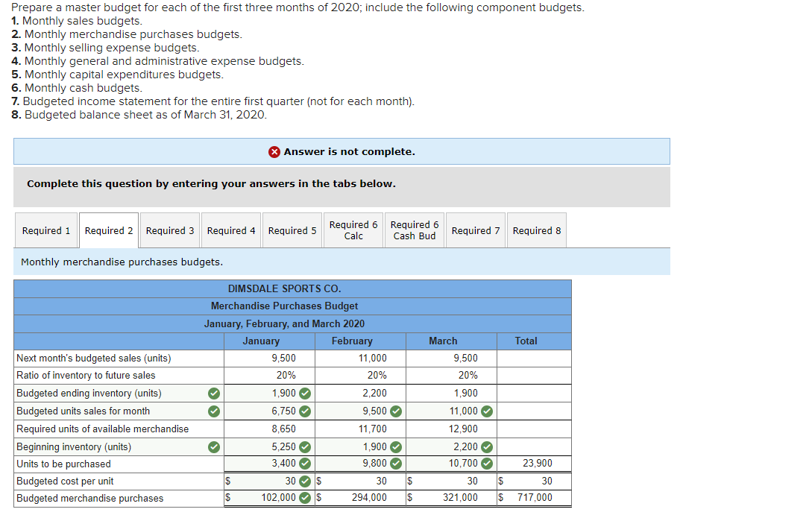Select January next month's sales cell 9,500
The width and height of the screenshot is (812, 518).
[269, 358]
